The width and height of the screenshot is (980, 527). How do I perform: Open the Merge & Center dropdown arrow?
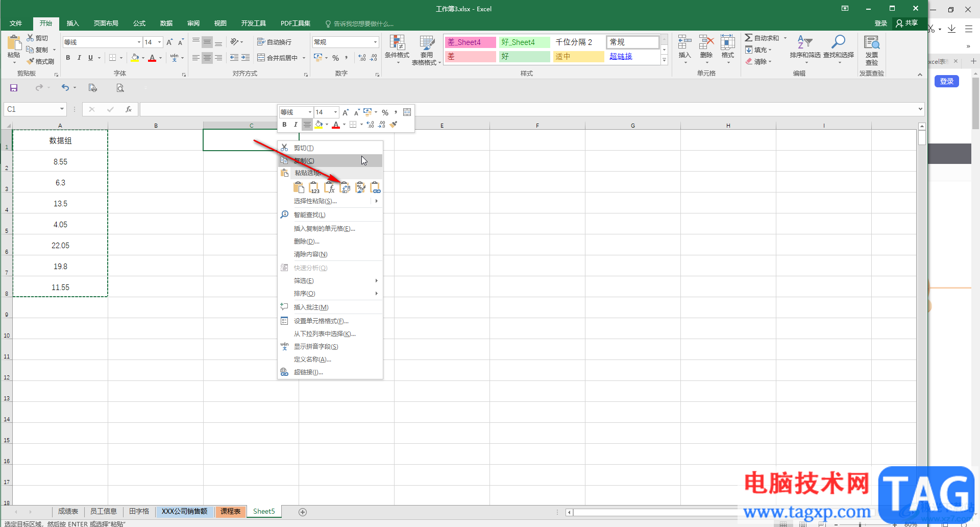304,58
